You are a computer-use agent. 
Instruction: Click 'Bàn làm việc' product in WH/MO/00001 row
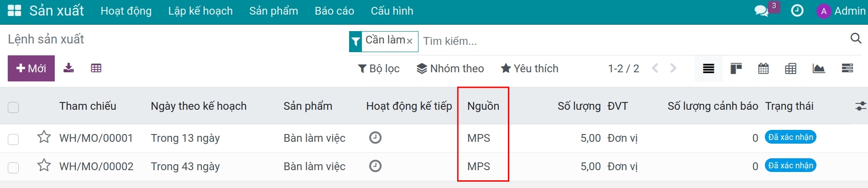(314, 138)
